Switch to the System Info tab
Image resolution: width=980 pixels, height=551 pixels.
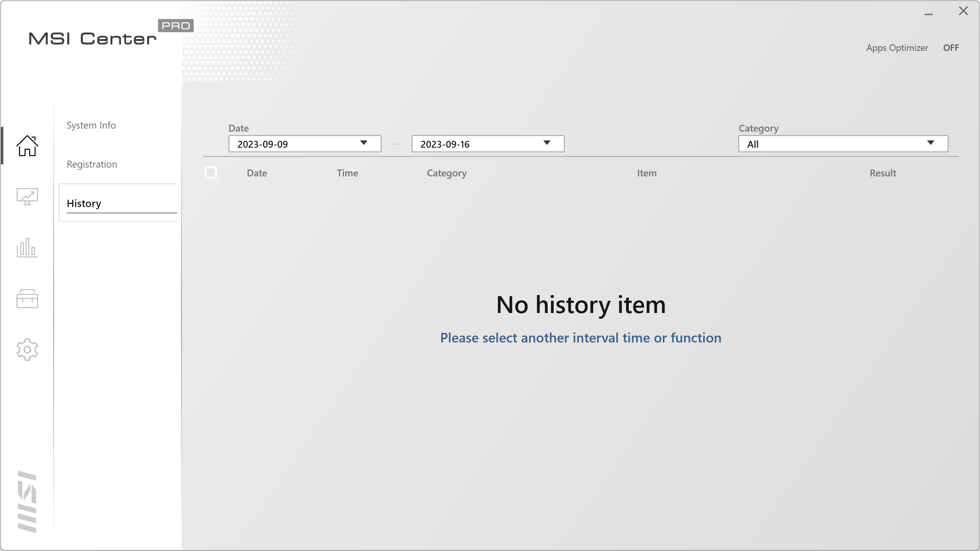pos(91,126)
